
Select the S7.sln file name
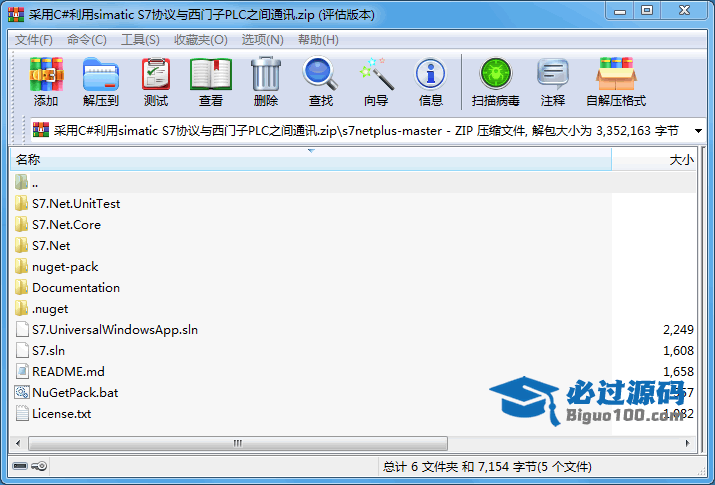tap(48, 351)
